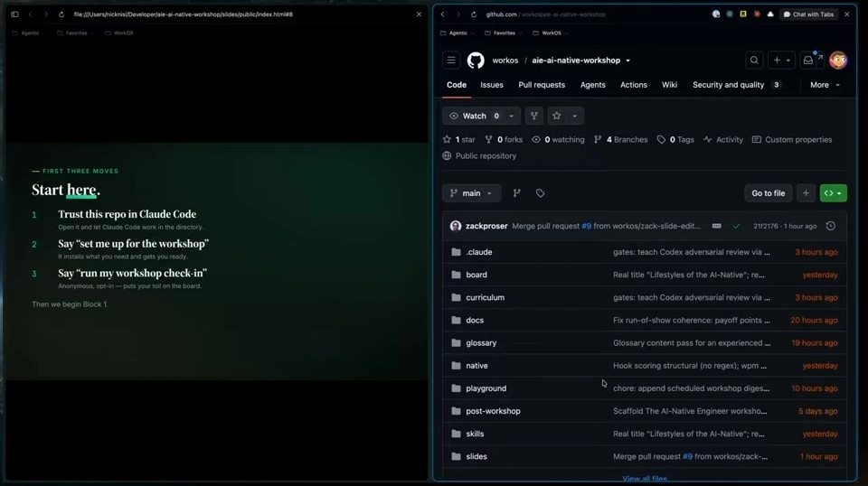The width and height of the screenshot is (868, 486).
Task: Open the GitHub logo home link
Action: [x=476, y=61]
